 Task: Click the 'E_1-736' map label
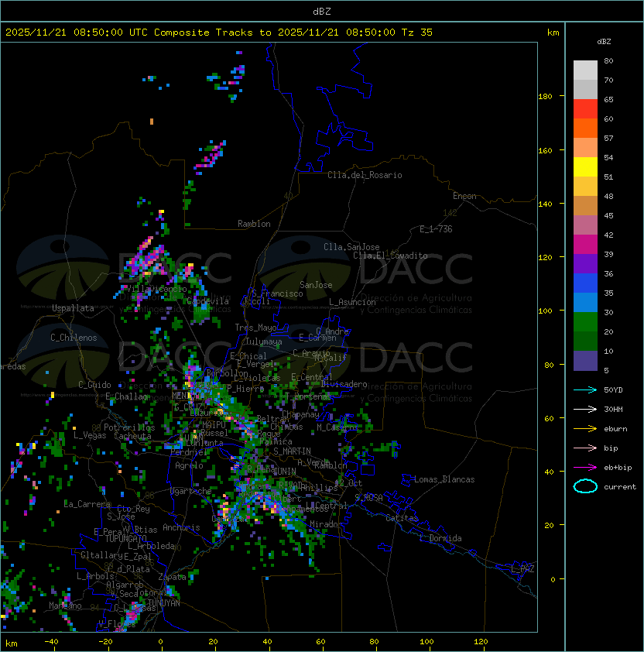[436, 229]
